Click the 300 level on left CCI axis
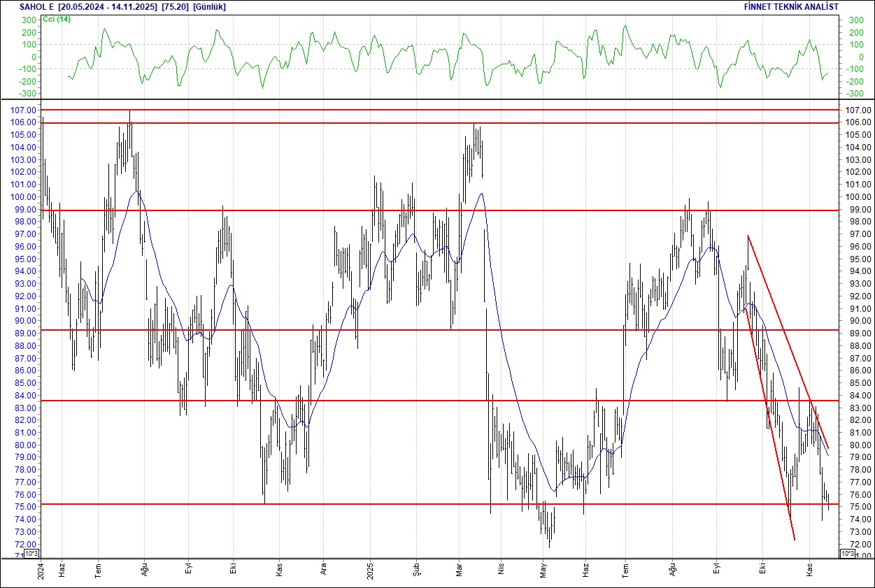The height and width of the screenshot is (588, 875). click(x=29, y=20)
